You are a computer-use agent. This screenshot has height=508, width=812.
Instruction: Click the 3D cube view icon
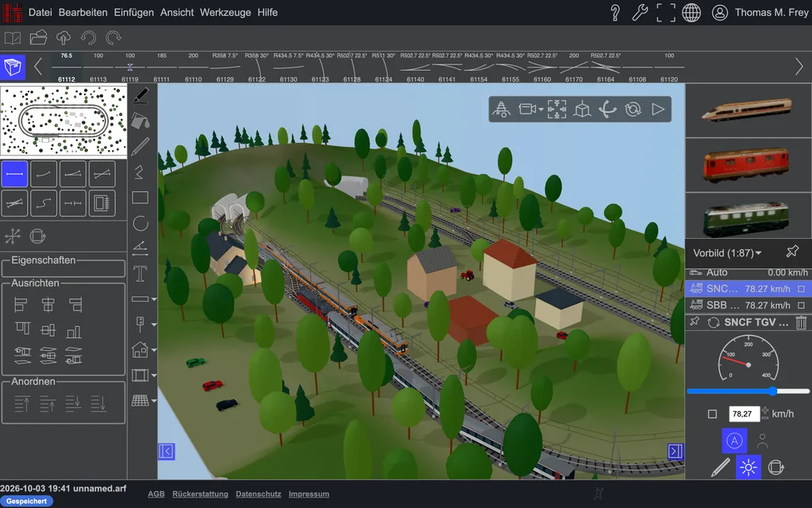click(582, 110)
